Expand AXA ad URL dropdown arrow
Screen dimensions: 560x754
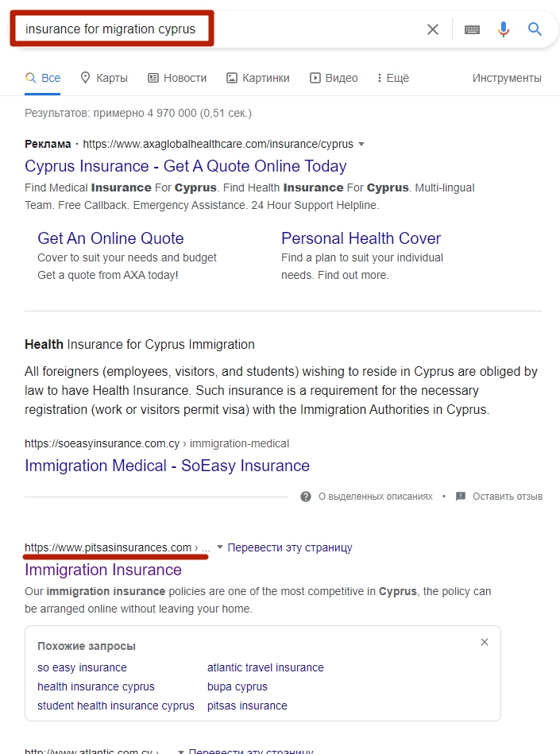pyautogui.click(x=361, y=144)
